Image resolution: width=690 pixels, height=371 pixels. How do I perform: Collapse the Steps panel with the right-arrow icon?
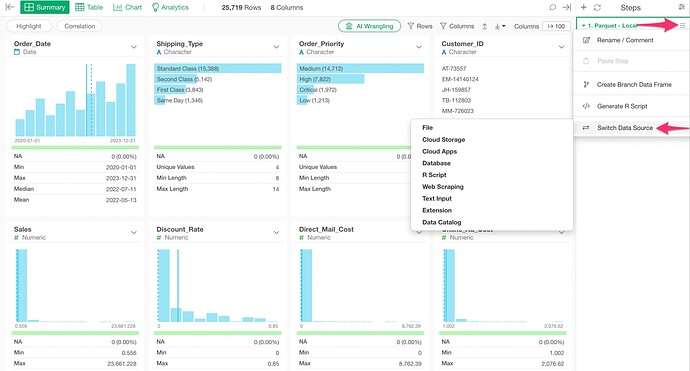[567, 7]
